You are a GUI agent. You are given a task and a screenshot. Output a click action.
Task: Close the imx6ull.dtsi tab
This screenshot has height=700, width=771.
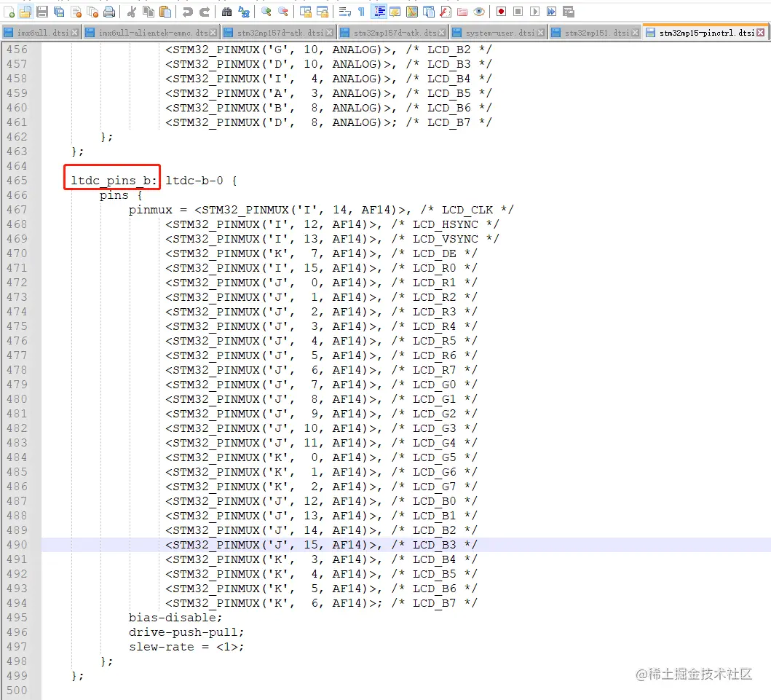pyautogui.click(x=75, y=33)
